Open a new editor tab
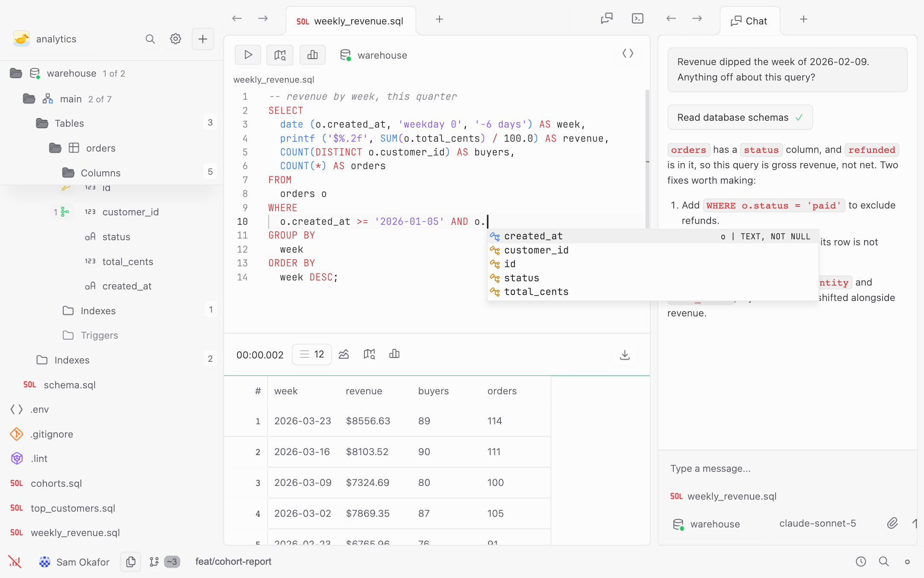The image size is (924, 578). [x=439, y=19]
